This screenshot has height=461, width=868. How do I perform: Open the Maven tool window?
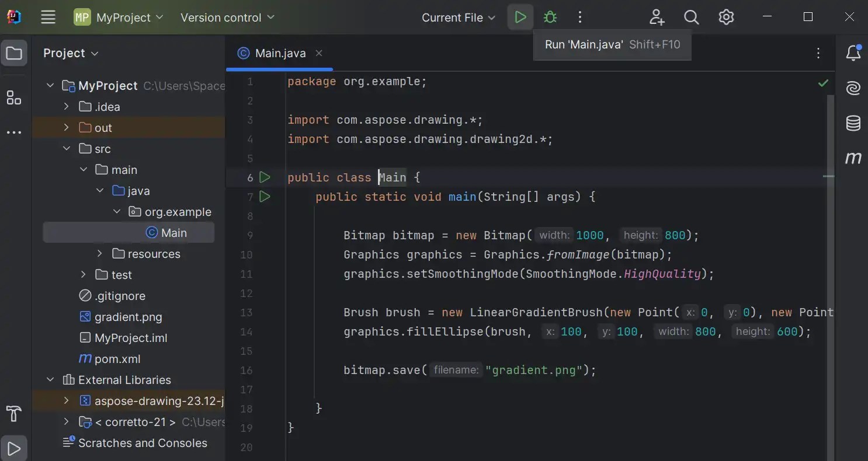pos(853,158)
